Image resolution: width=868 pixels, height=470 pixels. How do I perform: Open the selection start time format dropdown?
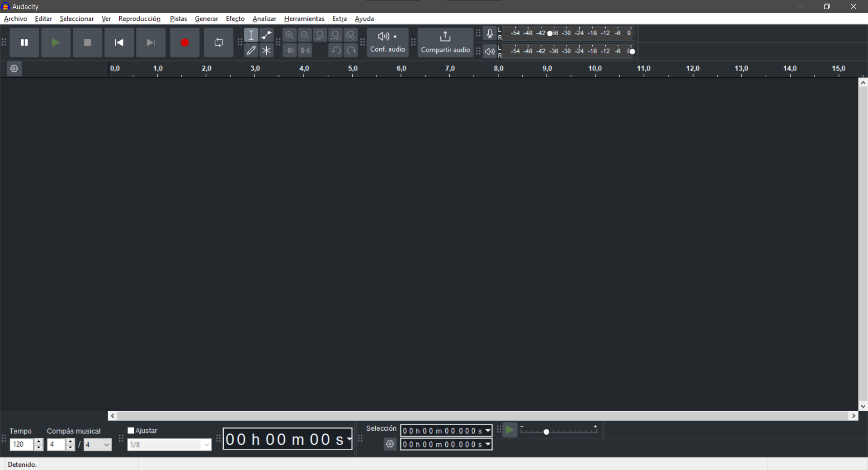click(488, 431)
